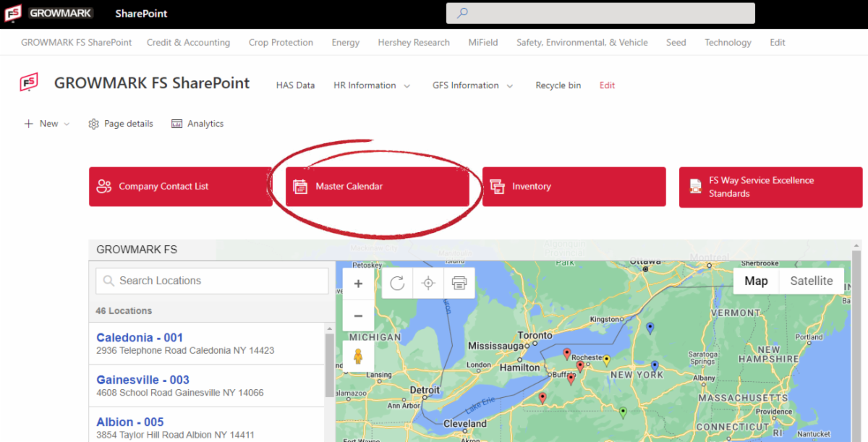Click the locate-me crosshair icon on map
This screenshot has height=442, width=868.
[428, 283]
